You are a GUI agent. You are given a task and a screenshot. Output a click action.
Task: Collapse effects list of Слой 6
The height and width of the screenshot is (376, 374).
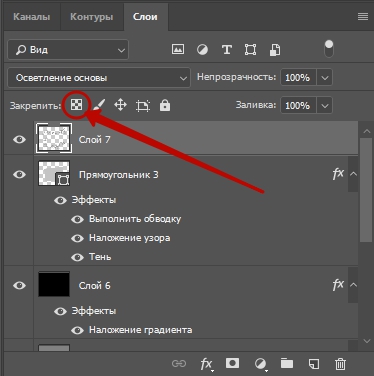(353, 285)
